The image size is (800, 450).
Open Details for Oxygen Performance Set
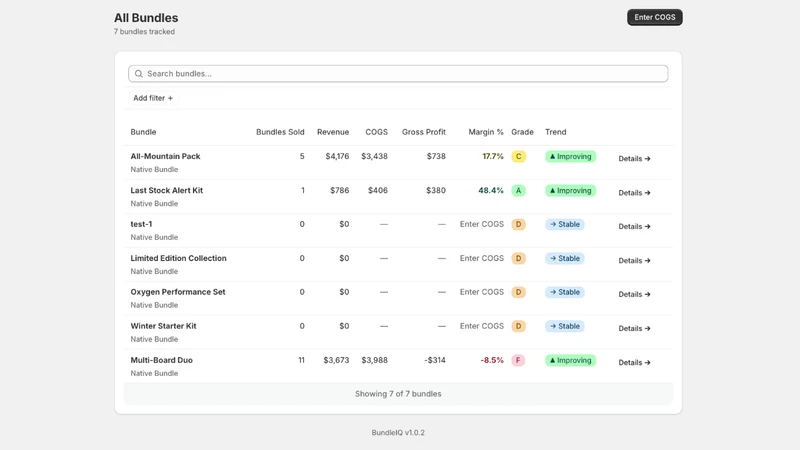(x=634, y=294)
